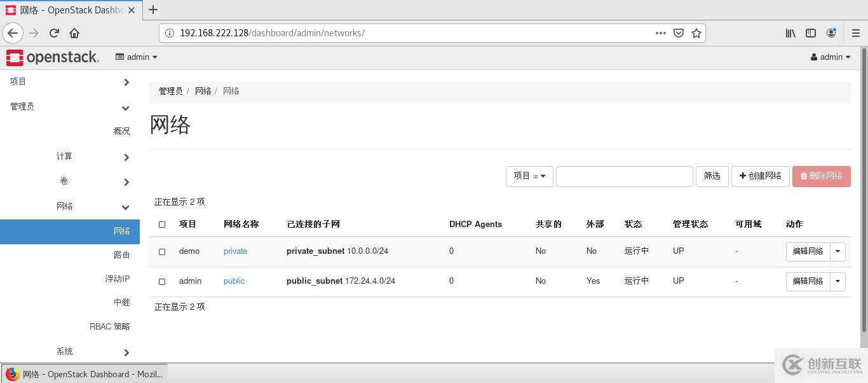This screenshot has height=383, width=868.
Task: Expand the 计算 section in sidebar
Action: 64,156
